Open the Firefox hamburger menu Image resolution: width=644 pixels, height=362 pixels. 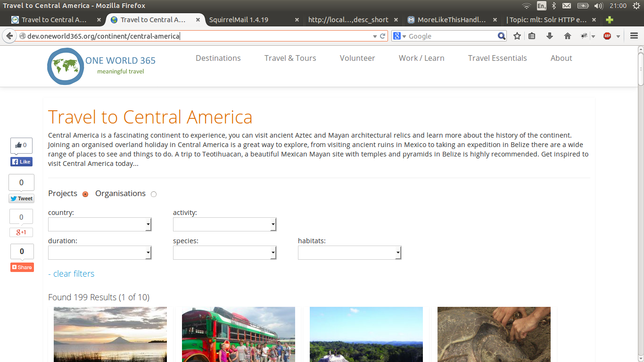(x=634, y=36)
